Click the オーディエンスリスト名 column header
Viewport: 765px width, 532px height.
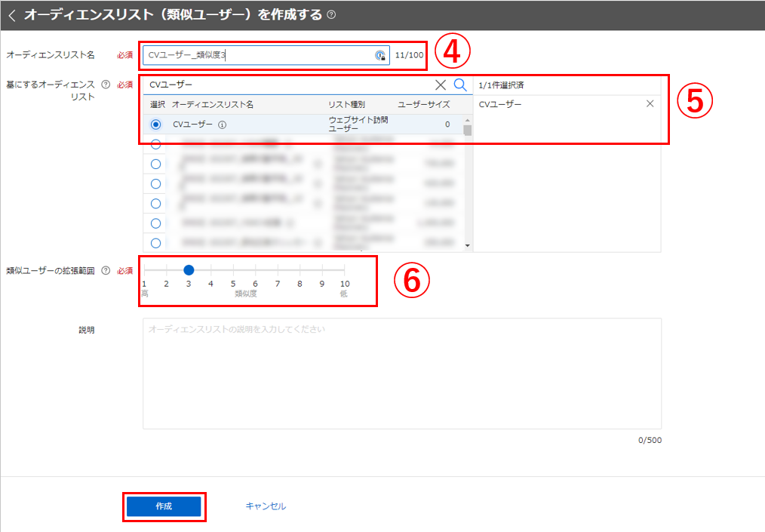coord(213,105)
